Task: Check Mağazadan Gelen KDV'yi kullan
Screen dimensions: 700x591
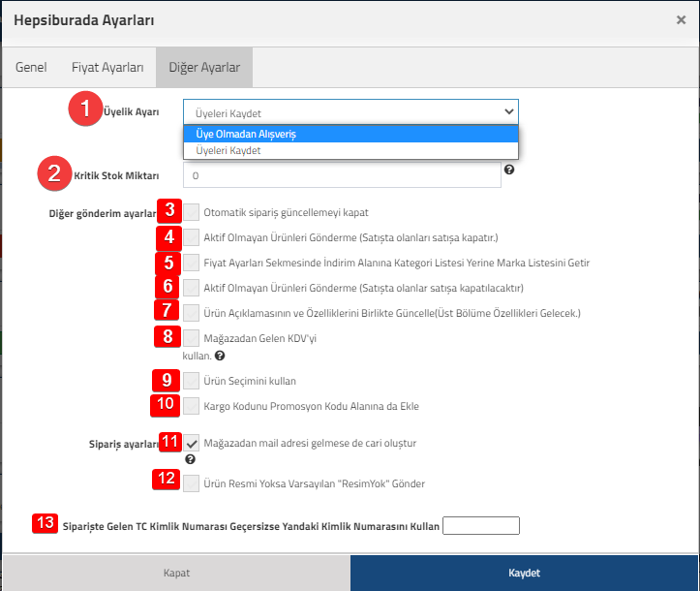Action: 192,338
